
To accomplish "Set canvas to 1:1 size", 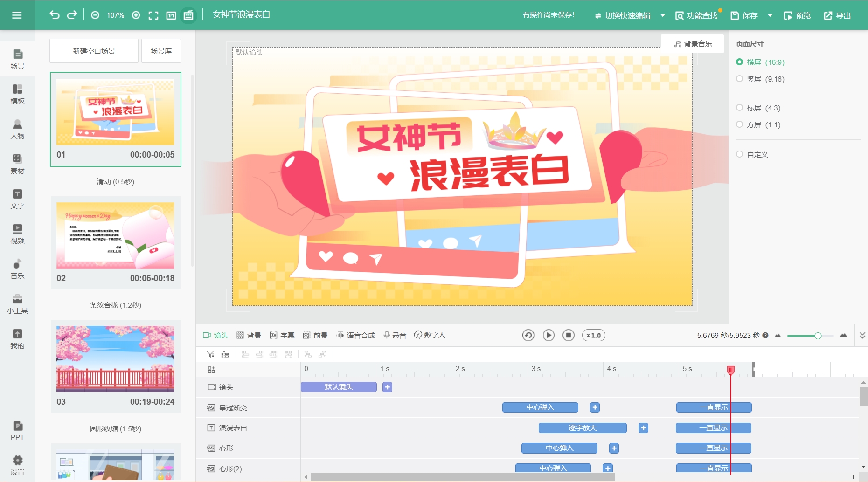I will 171,15.
